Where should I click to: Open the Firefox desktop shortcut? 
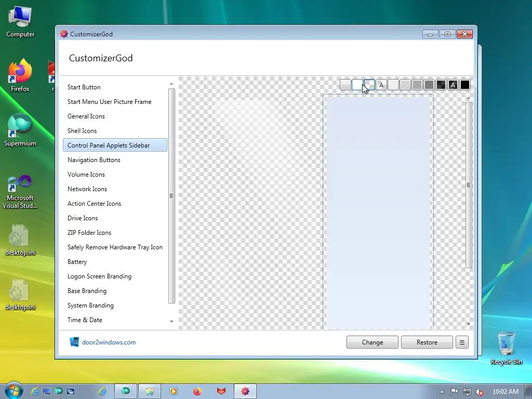tap(20, 75)
